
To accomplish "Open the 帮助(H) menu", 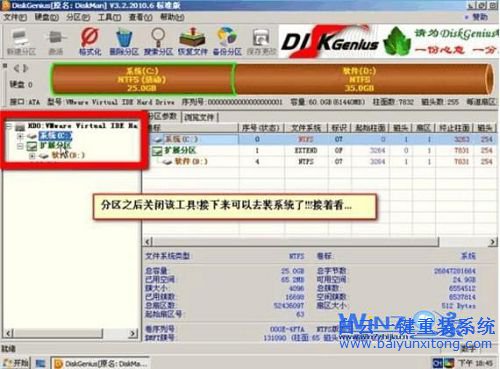I will click(x=172, y=17).
